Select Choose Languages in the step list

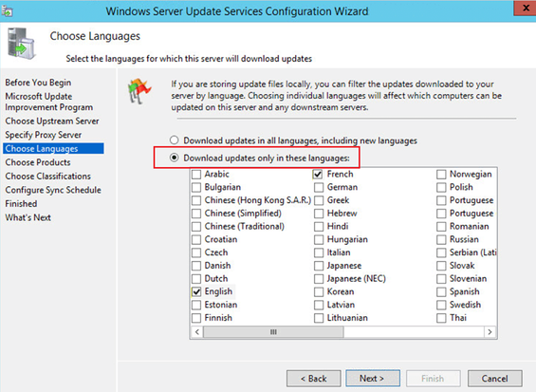click(x=53, y=148)
